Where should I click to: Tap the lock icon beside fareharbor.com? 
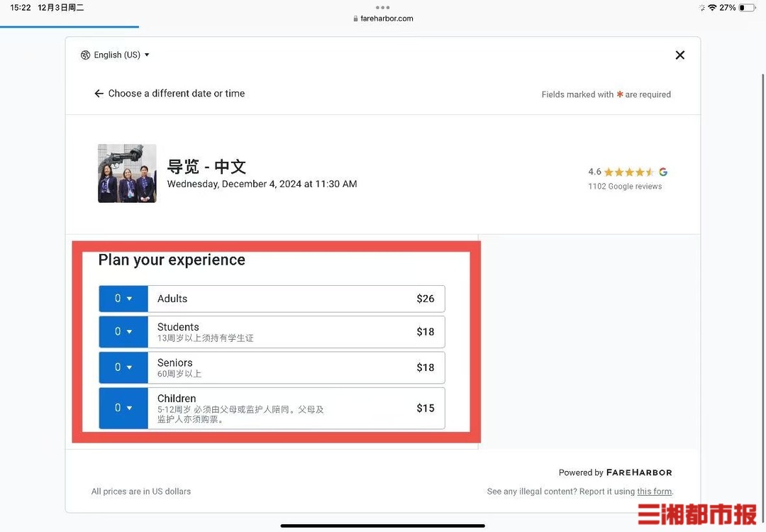click(x=356, y=19)
